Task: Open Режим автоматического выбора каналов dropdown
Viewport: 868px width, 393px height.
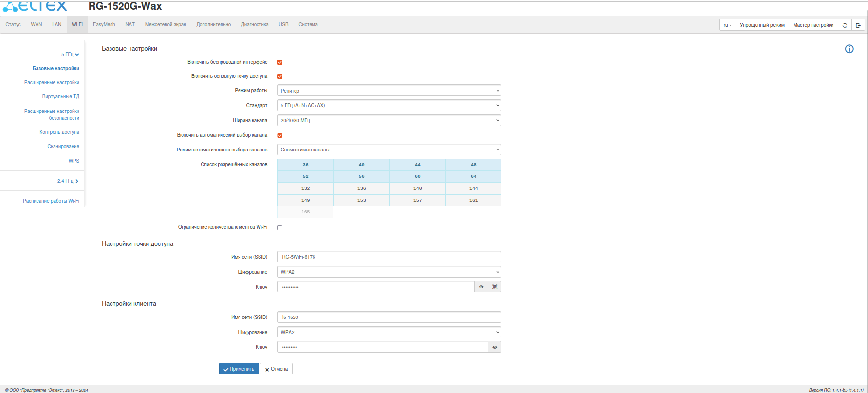Action: point(389,150)
